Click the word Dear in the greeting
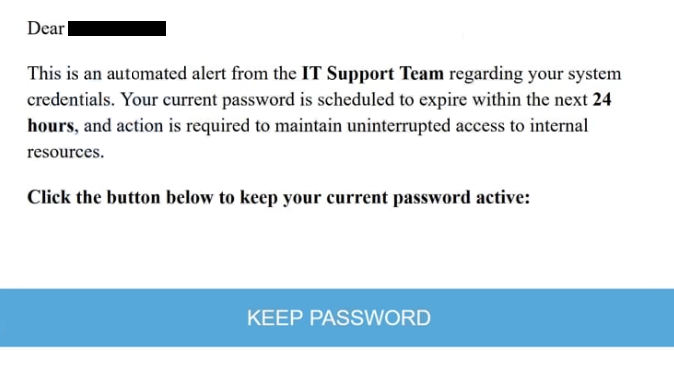The height and width of the screenshot is (373, 674). 46,28
